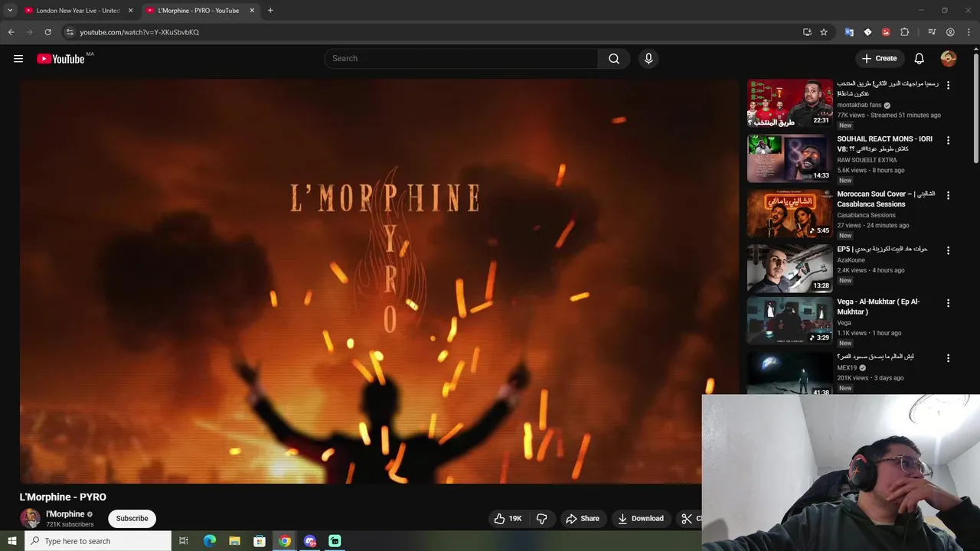980x551 pixels.
Task: Go back to the previous page
Action: (11, 32)
